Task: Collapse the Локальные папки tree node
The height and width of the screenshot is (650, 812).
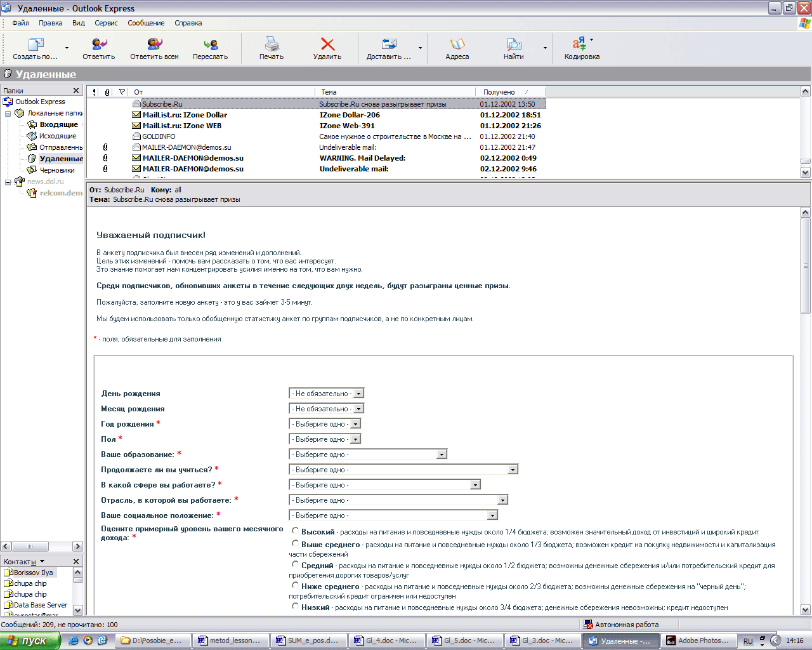Action: tap(8, 114)
